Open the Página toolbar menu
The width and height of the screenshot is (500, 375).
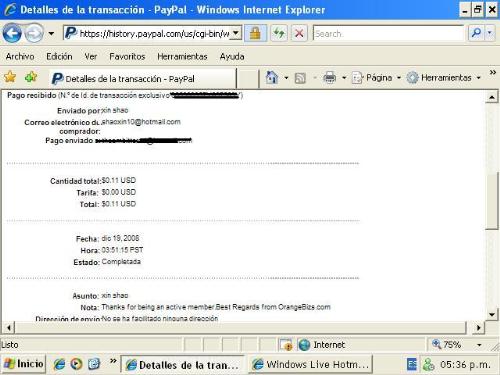click(376, 78)
